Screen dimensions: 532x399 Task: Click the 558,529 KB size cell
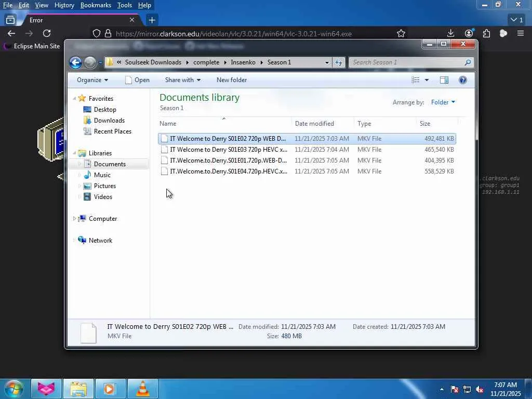pos(439,171)
